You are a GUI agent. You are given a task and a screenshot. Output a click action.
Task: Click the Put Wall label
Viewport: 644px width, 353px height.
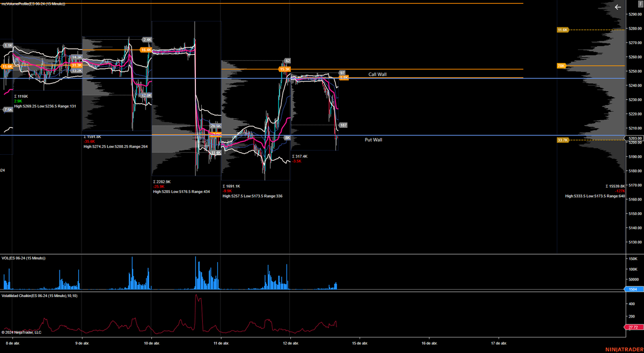click(x=374, y=140)
